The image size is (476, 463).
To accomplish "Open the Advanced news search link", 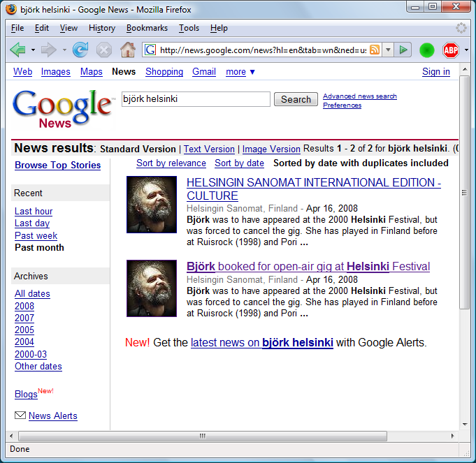I will 360,96.
